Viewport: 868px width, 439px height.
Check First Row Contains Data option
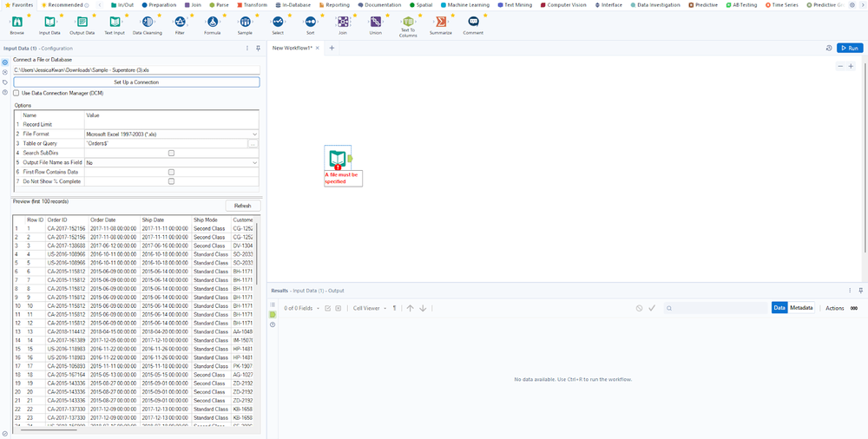(x=171, y=172)
